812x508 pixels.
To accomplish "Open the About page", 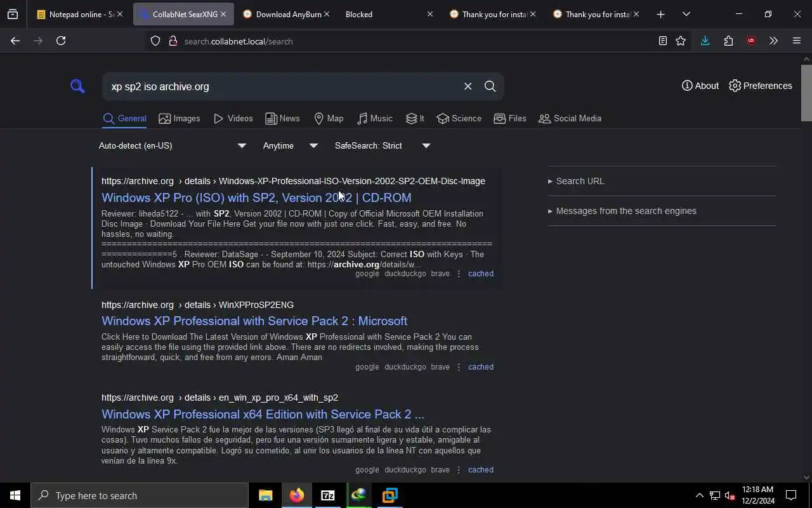I will click(x=700, y=86).
